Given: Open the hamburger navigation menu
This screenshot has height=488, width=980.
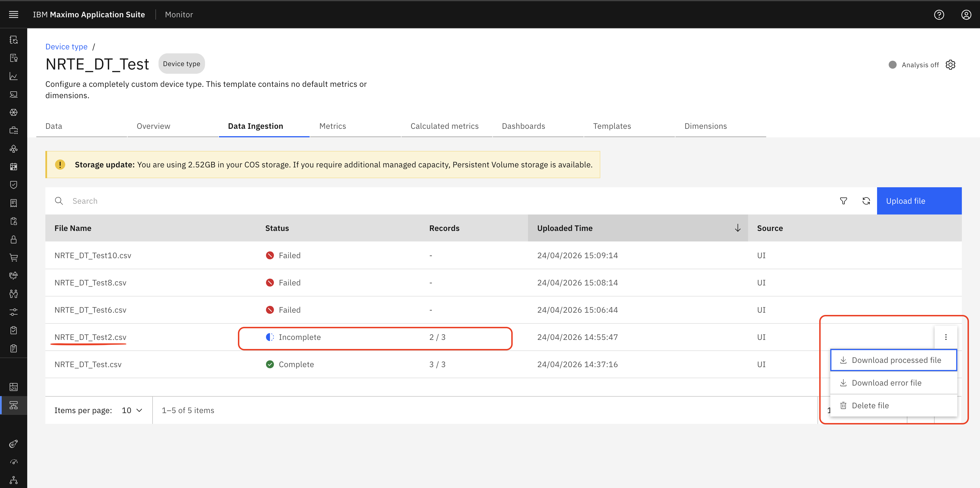Looking at the screenshot, I should [x=14, y=14].
